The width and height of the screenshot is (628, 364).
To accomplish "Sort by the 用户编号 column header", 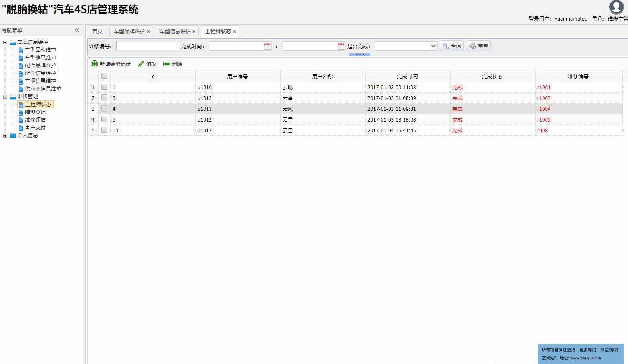I will 238,76.
